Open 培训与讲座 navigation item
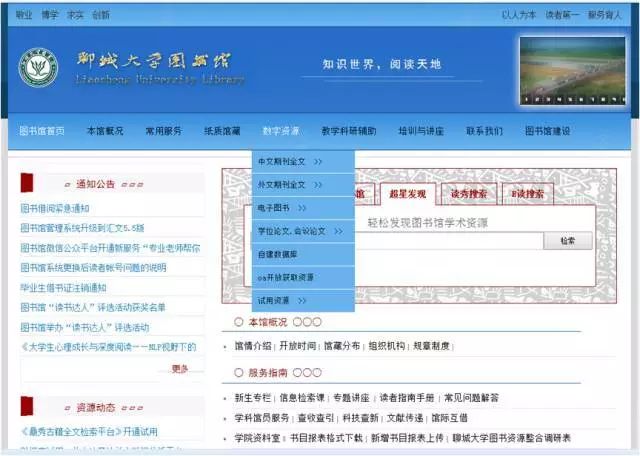Image resolution: width=640 pixels, height=456 pixels. pos(421,131)
